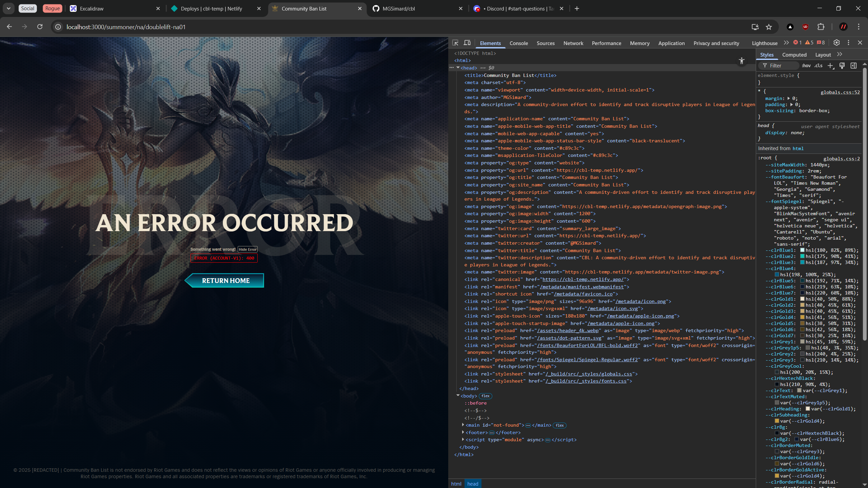Close the DevTools panel
The width and height of the screenshot is (868, 488).
click(x=860, y=43)
